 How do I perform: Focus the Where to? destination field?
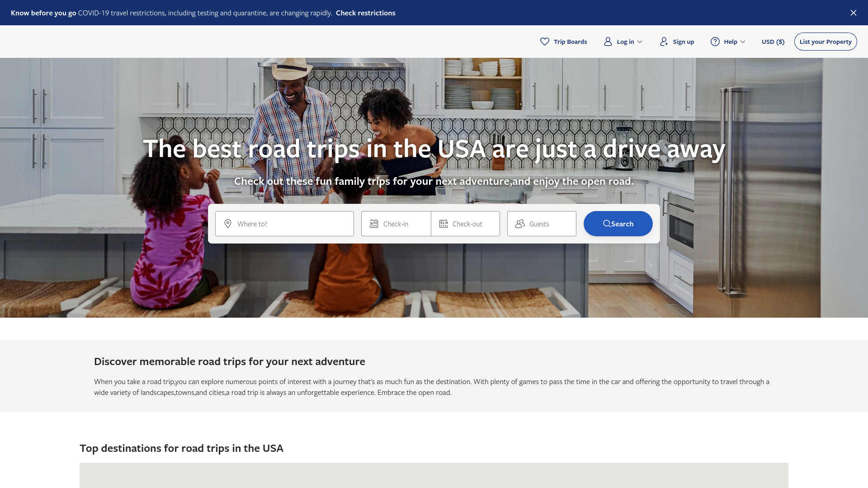pos(284,224)
